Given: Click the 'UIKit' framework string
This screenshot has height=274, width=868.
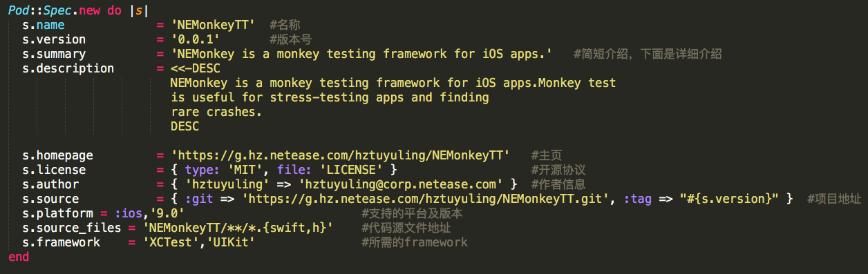Looking at the screenshot, I should coord(231,242).
